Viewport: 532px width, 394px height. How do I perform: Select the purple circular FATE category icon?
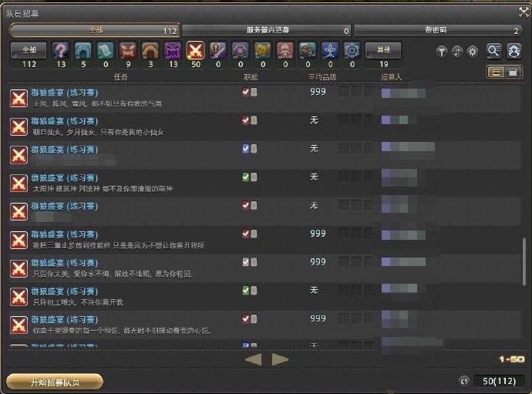coord(241,51)
